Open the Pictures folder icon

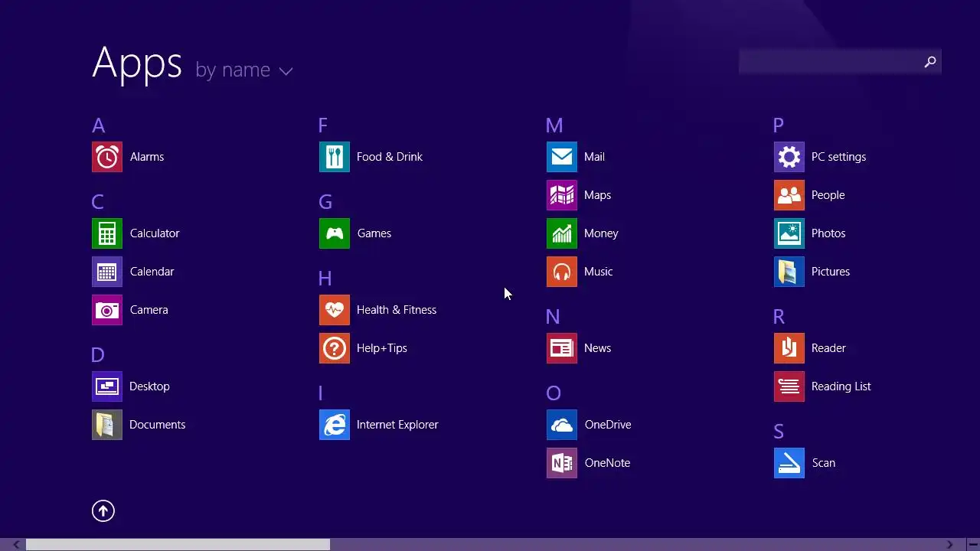789,272
